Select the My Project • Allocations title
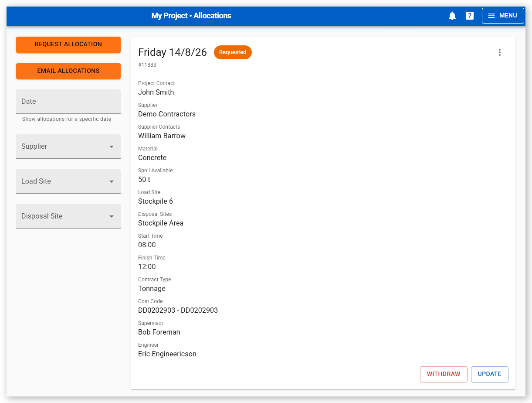Image resolution: width=532 pixels, height=403 pixels. click(x=191, y=16)
